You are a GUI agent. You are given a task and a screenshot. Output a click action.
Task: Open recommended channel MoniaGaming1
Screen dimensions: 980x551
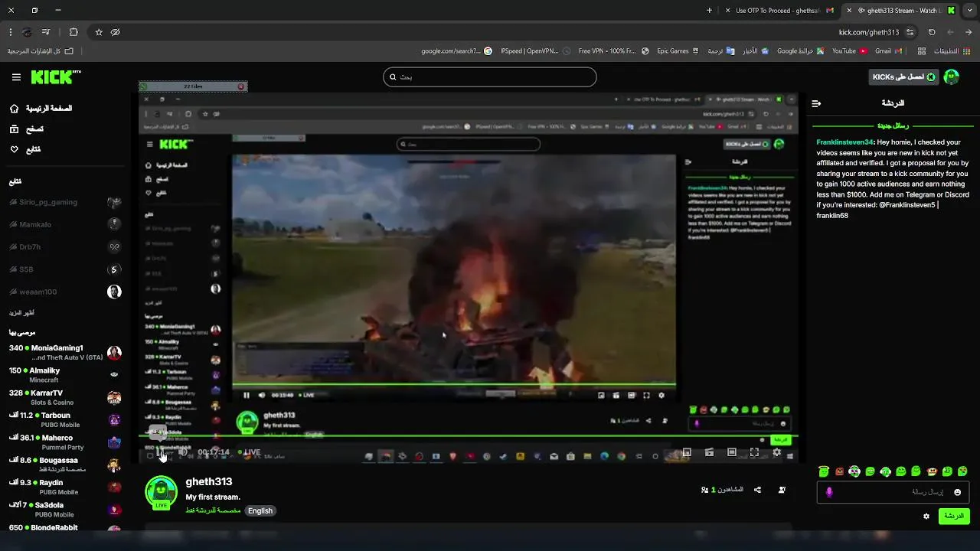click(x=65, y=352)
